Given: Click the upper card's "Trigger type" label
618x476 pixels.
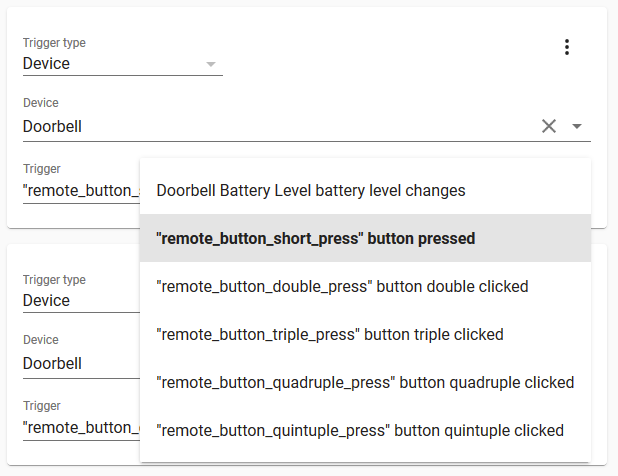Looking at the screenshot, I should click(54, 43).
